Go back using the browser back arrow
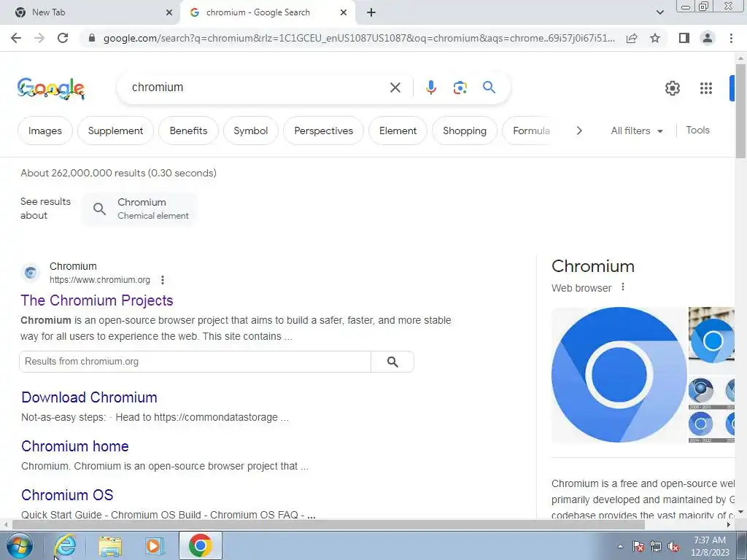This screenshot has width=747, height=560. (x=16, y=38)
